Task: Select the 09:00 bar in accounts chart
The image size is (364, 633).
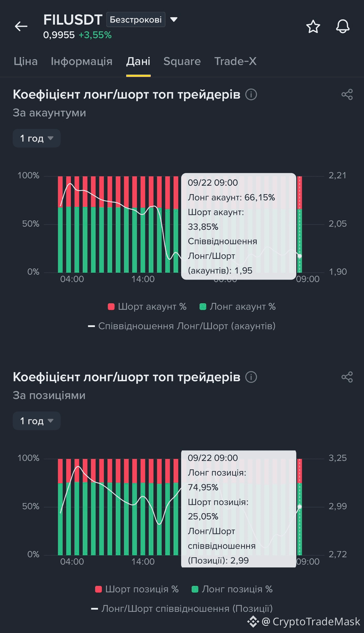Action: pos(300,224)
